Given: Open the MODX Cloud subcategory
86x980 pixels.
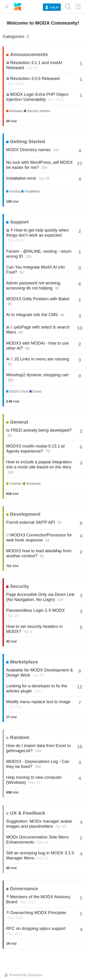Looking at the screenshot, I should tap(17, 391).
